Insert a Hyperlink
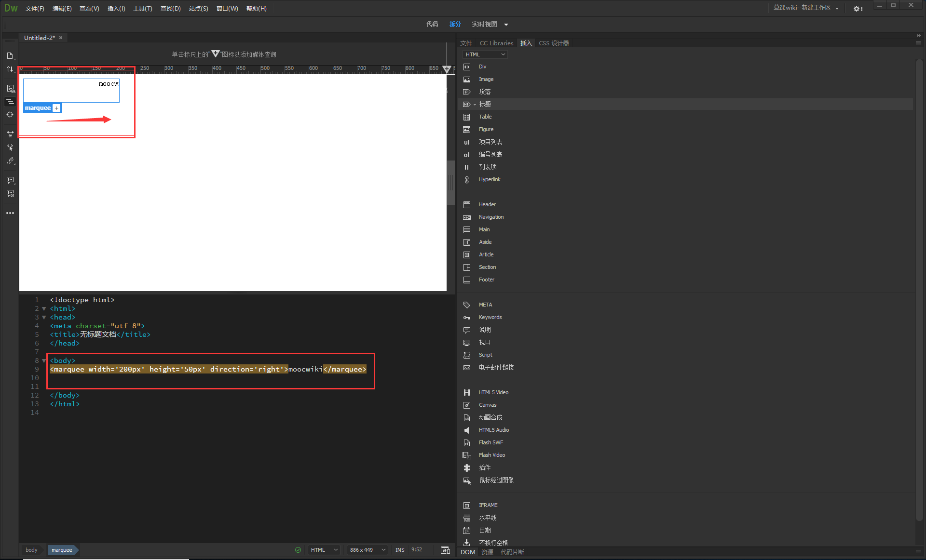The image size is (926, 560). (490, 179)
